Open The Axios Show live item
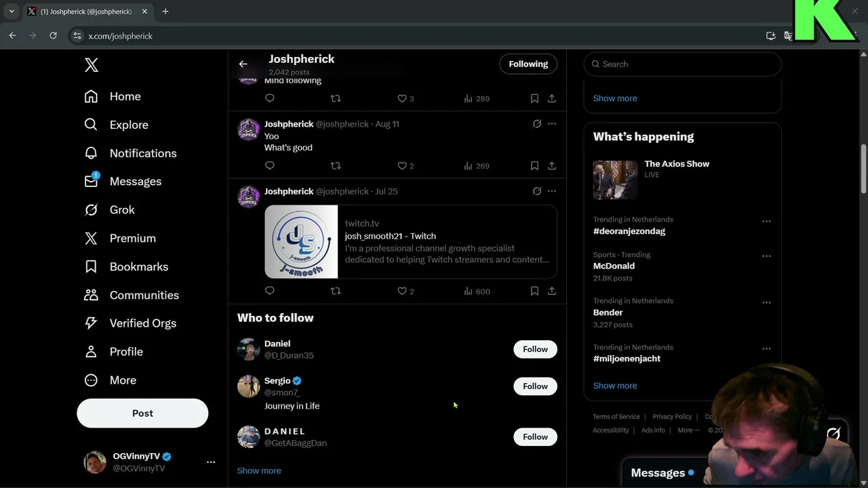This screenshot has height=488, width=868. tap(682, 180)
